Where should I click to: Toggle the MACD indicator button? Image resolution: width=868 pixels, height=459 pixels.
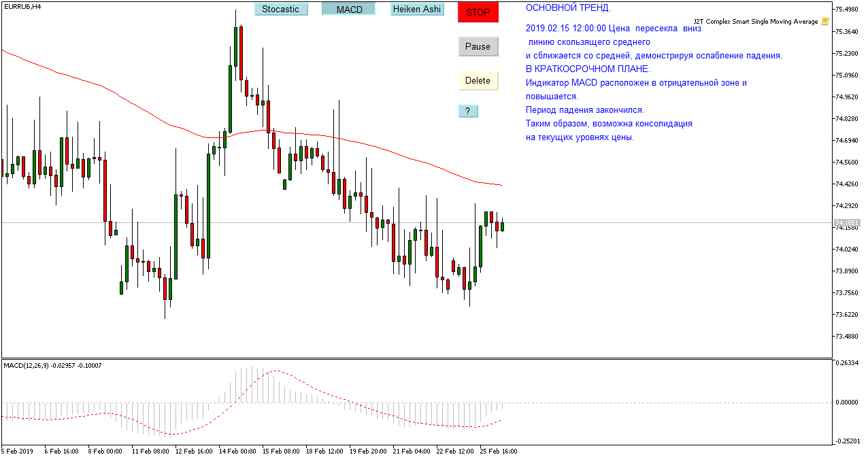pos(349,10)
